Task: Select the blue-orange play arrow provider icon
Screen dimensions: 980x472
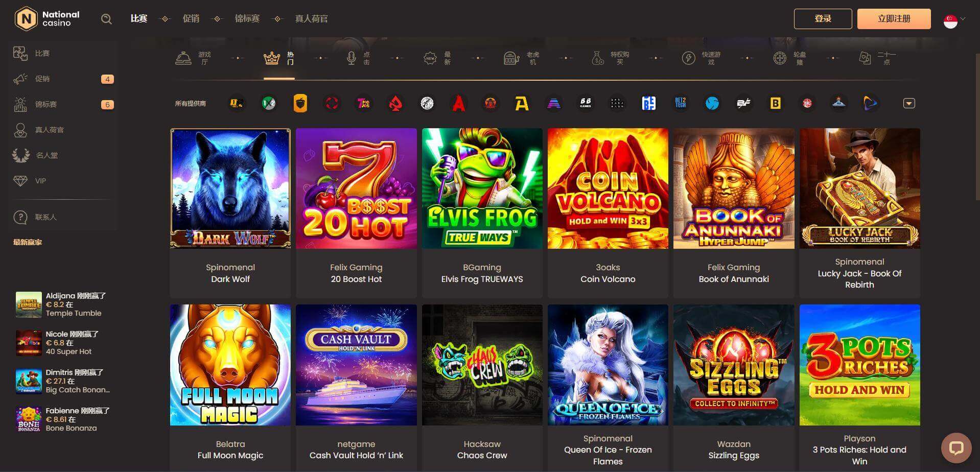Action: [870, 103]
